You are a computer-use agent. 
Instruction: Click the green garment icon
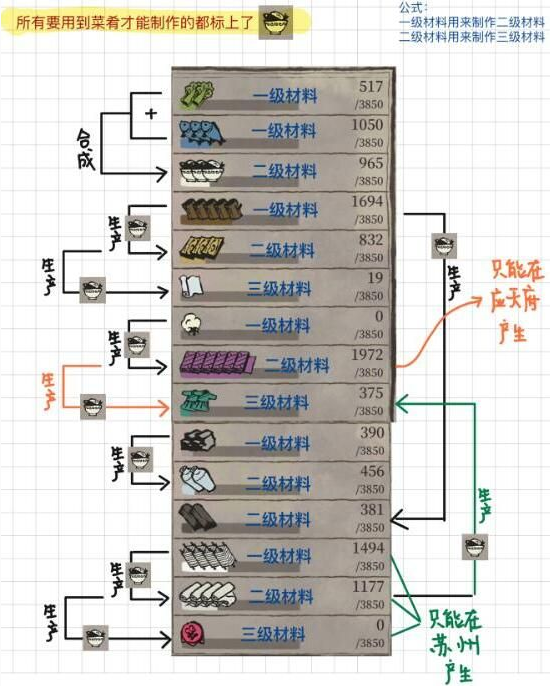click(198, 402)
